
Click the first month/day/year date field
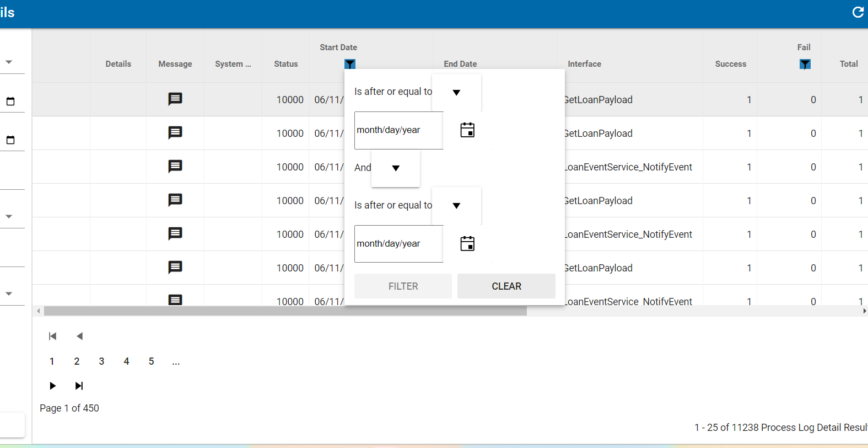click(x=399, y=130)
